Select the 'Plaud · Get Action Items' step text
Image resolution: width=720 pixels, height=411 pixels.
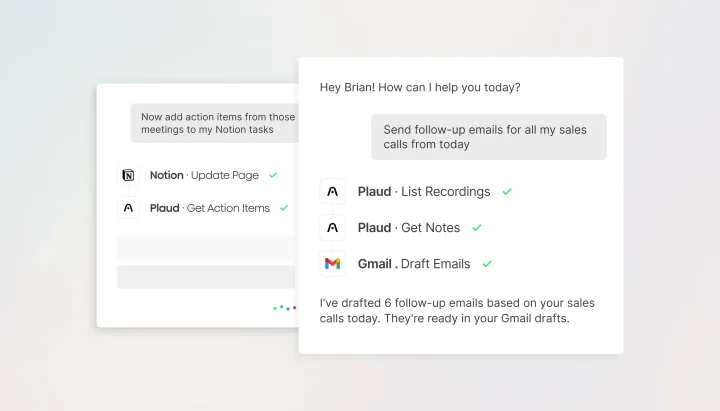tap(210, 208)
